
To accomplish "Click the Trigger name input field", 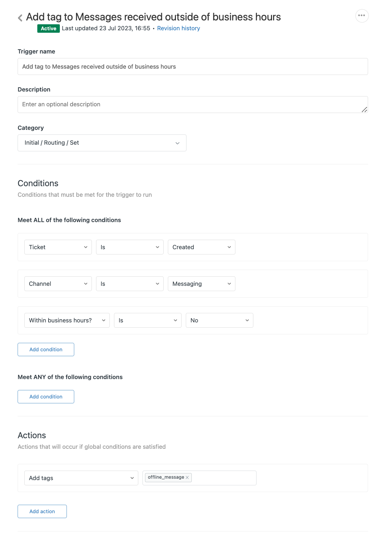I will coord(193,67).
